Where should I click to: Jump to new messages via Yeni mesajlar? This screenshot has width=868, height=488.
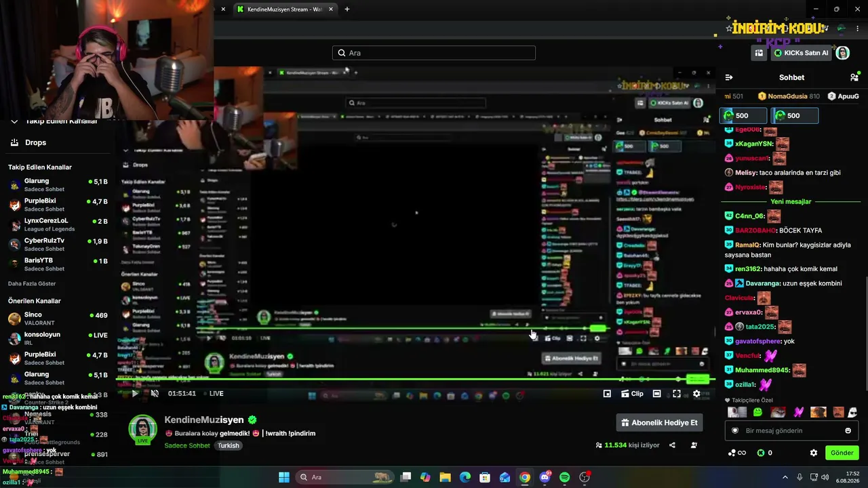[x=791, y=201]
